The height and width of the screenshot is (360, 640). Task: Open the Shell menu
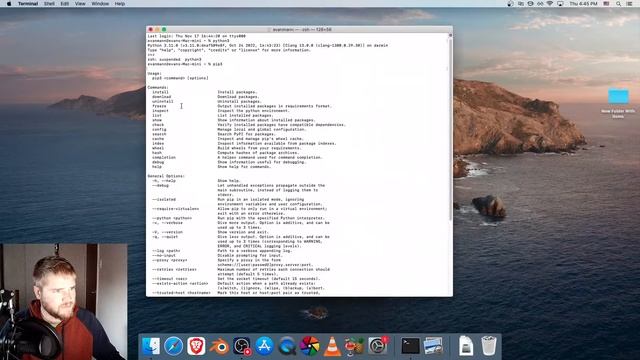click(49, 4)
